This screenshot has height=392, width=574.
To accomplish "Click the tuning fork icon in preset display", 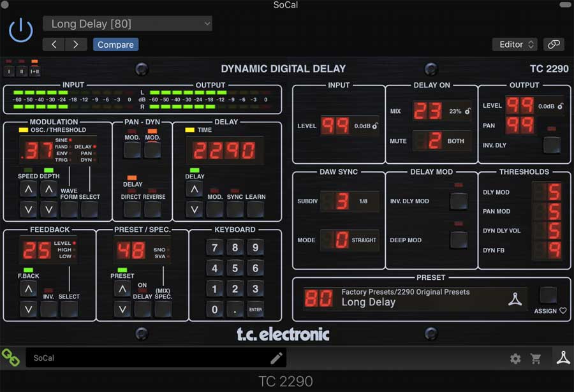I will point(515,299).
